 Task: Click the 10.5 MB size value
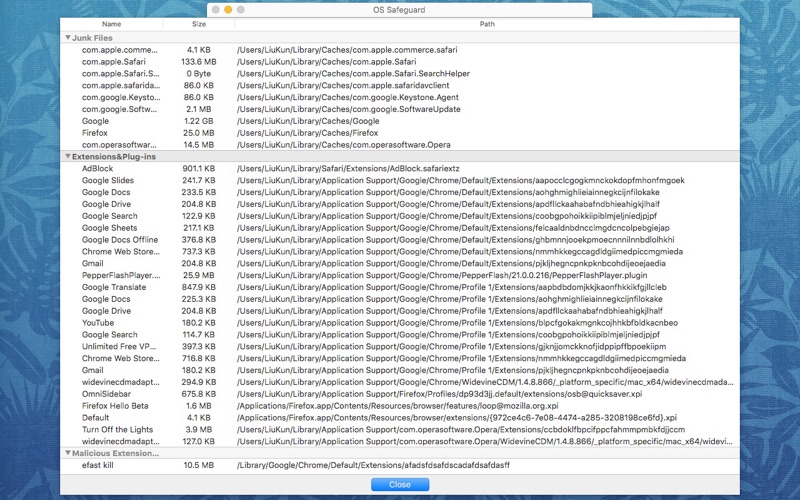point(198,465)
